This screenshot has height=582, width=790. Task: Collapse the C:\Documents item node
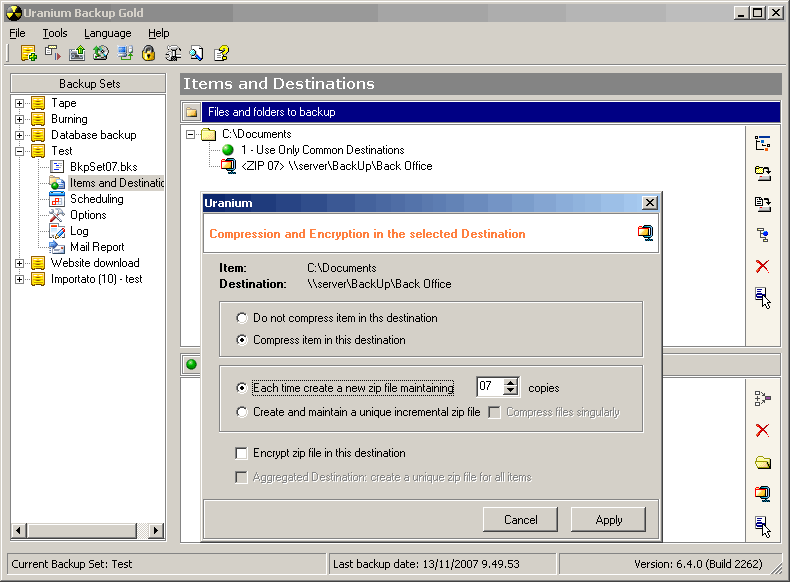coord(190,135)
